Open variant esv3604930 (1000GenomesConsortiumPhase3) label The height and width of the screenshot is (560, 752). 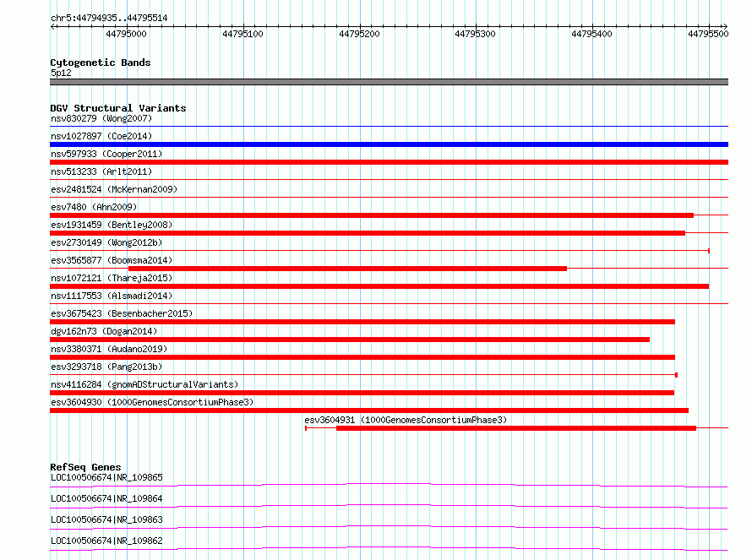point(152,402)
